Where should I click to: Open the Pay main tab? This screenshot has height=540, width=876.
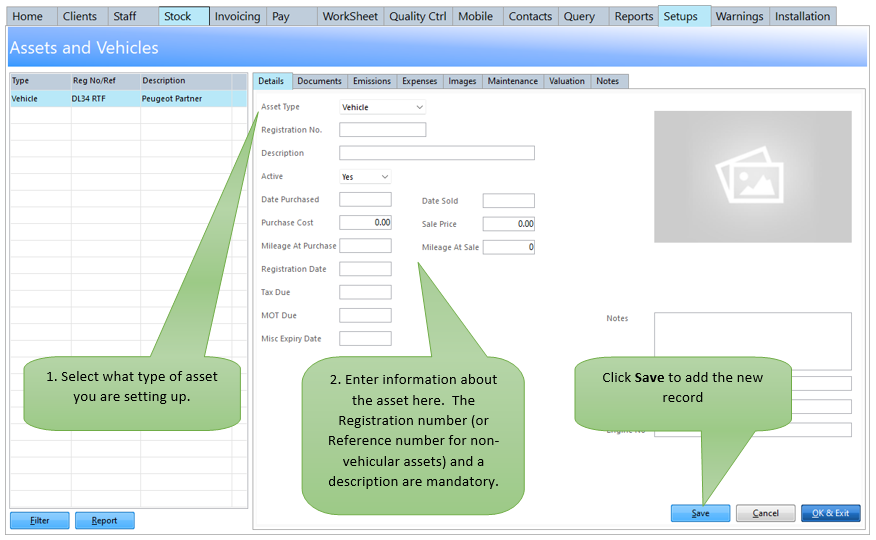click(292, 16)
